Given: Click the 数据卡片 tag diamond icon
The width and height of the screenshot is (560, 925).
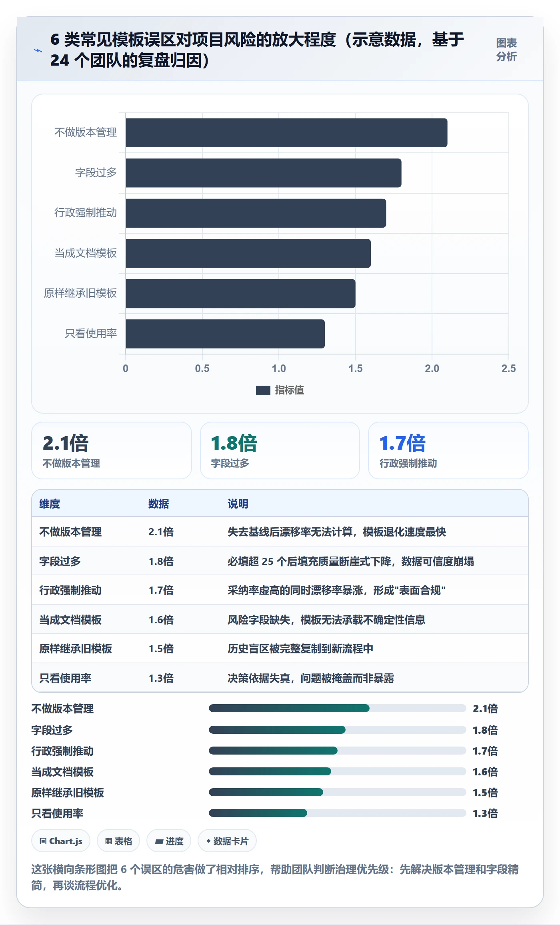Looking at the screenshot, I should 208,841.
